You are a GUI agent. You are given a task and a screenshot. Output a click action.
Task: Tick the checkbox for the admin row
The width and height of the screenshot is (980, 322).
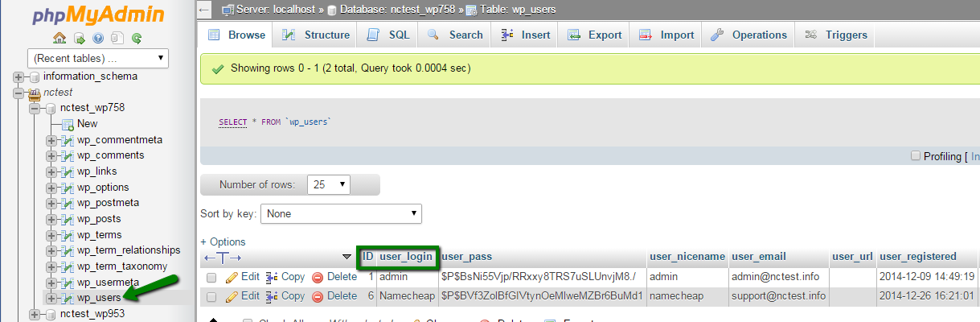211,277
